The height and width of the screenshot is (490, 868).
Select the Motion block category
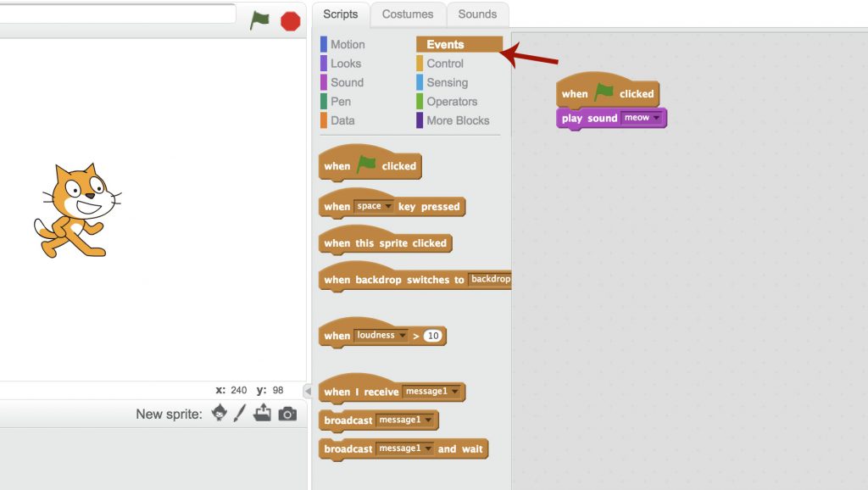click(x=347, y=44)
